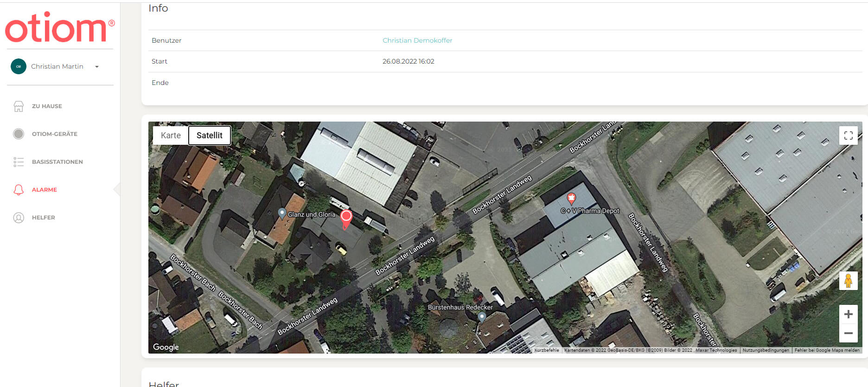The width and height of the screenshot is (868, 387).
Task: Select the Street View pegman icon
Action: tap(848, 281)
